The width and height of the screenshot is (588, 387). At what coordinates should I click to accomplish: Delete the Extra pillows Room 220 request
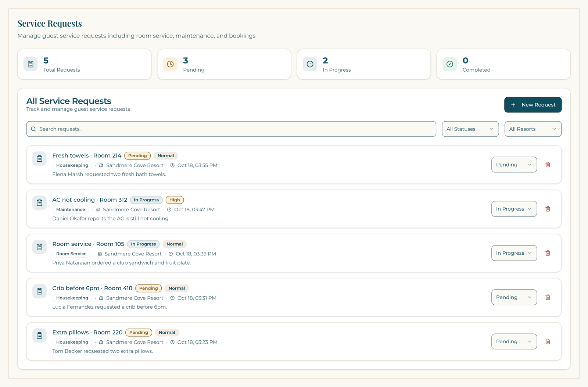(x=548, y=341)
